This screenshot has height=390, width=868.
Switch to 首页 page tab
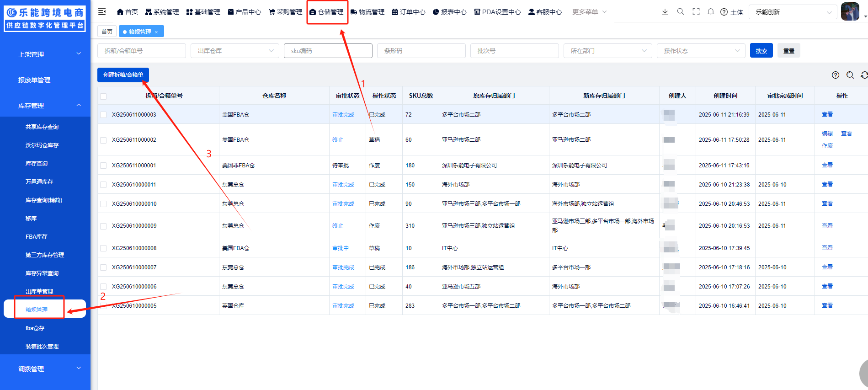pos(107,32)
